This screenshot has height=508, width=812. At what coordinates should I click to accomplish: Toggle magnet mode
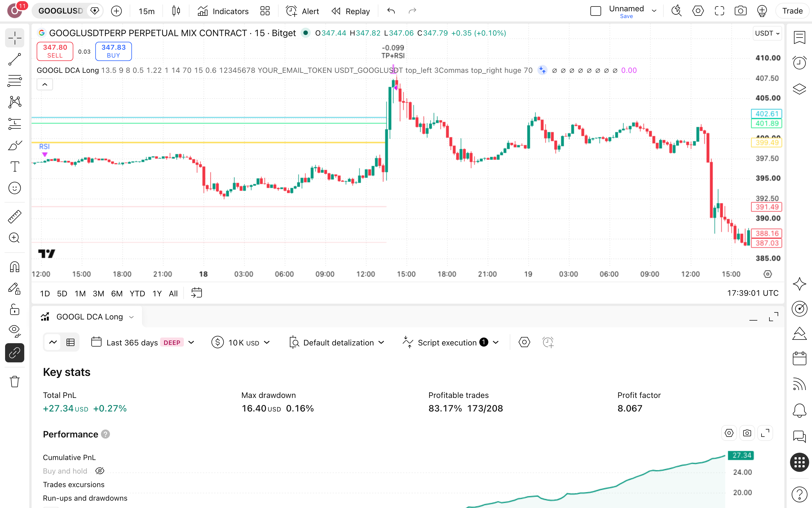point(14,267)
